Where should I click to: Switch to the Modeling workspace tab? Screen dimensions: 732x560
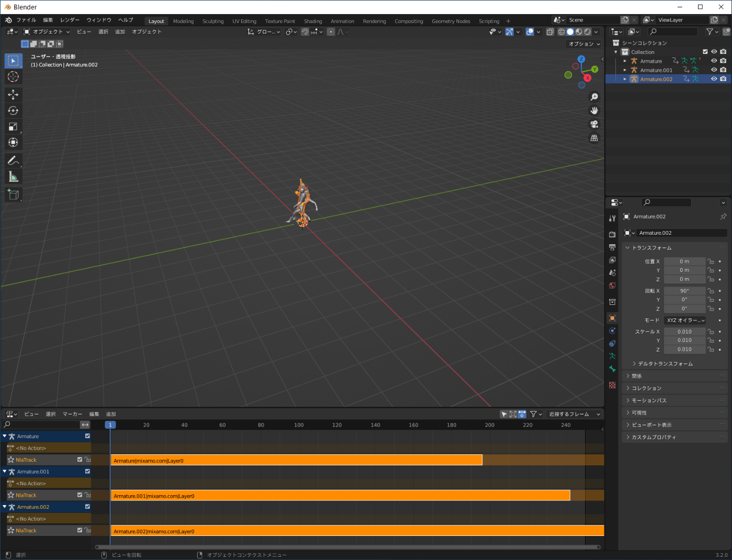click(x=184, y=21)
